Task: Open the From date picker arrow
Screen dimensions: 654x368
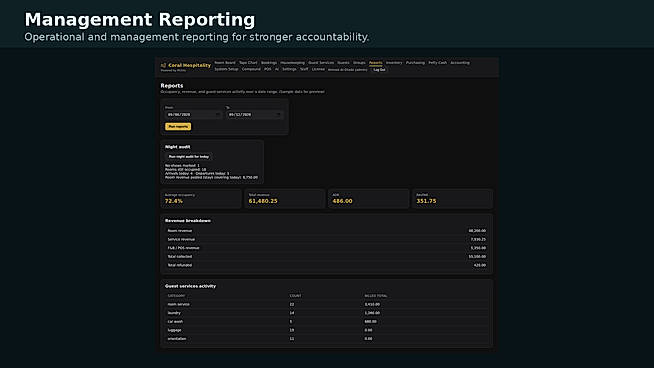Action: click(x=217, y=114)
